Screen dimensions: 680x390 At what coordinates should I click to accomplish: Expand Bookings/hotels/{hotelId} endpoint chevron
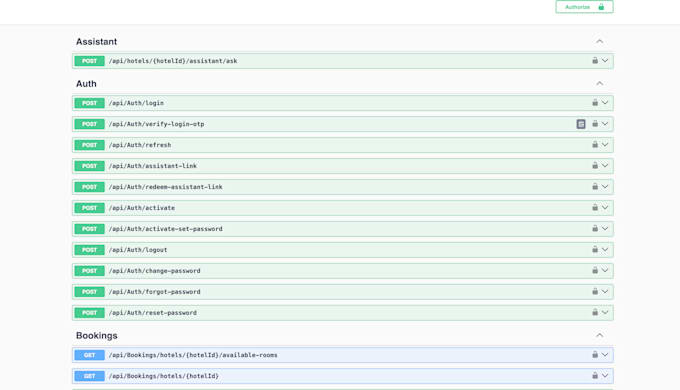point(605,375)
